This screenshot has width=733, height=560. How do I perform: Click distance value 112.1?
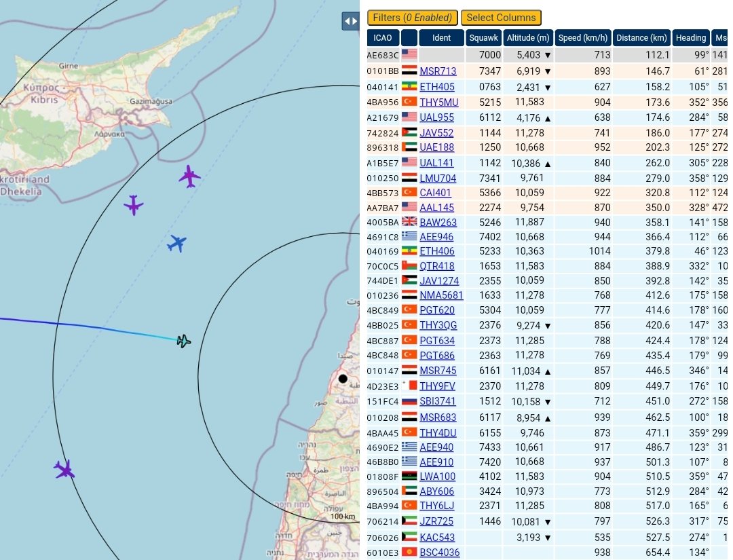click(657, 55)
